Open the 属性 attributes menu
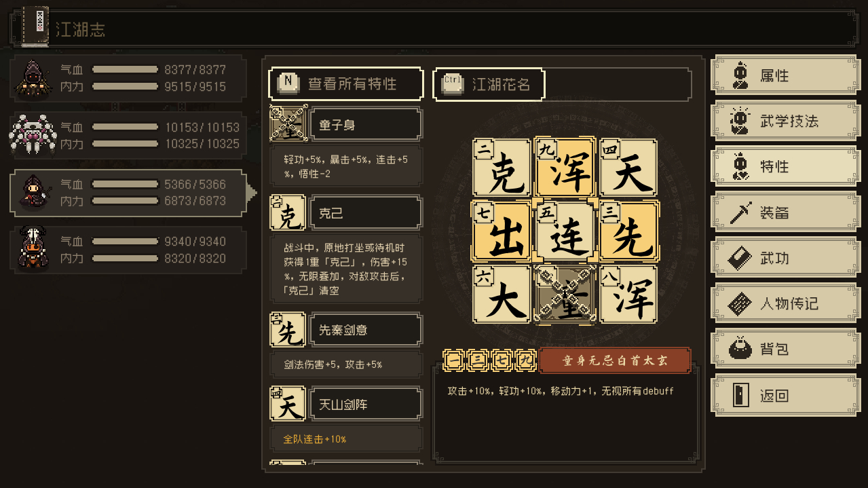Viewport: 868px width, 488px height. tap(785, 75)
